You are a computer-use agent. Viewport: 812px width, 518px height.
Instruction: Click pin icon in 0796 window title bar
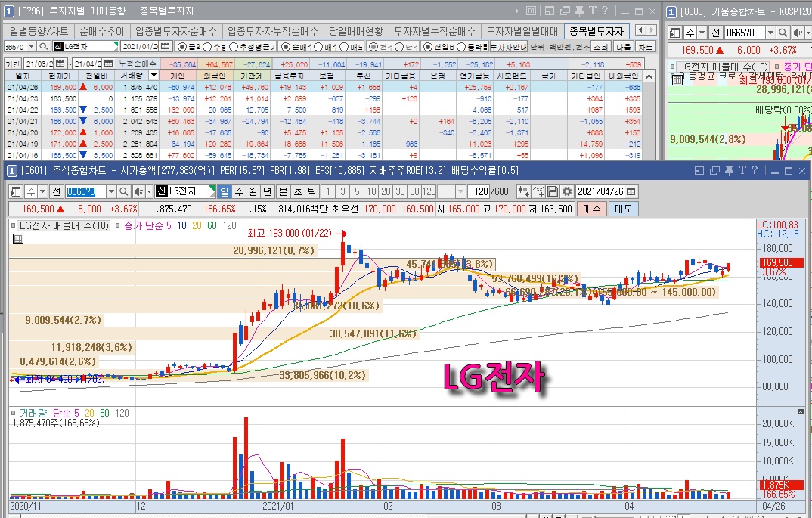(579, 11)
